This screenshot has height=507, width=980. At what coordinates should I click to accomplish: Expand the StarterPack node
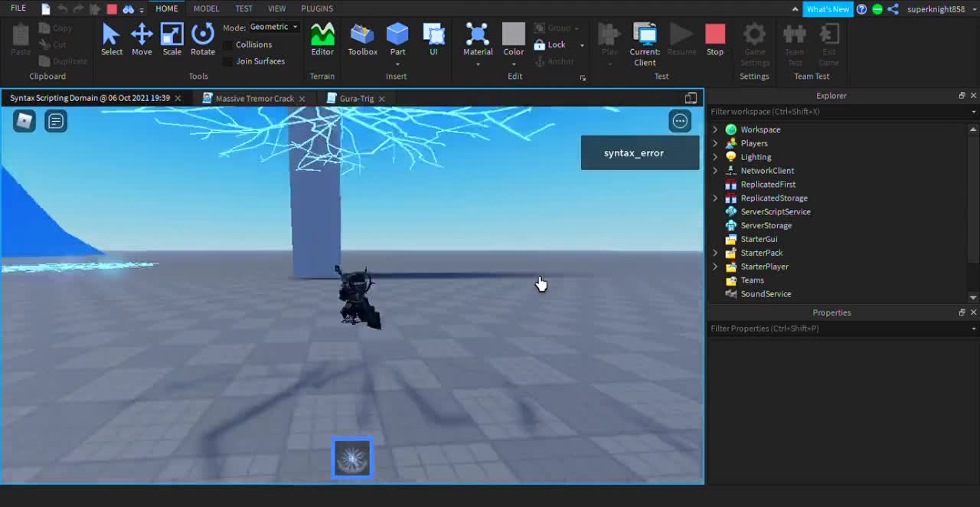[x=716, y=253]
